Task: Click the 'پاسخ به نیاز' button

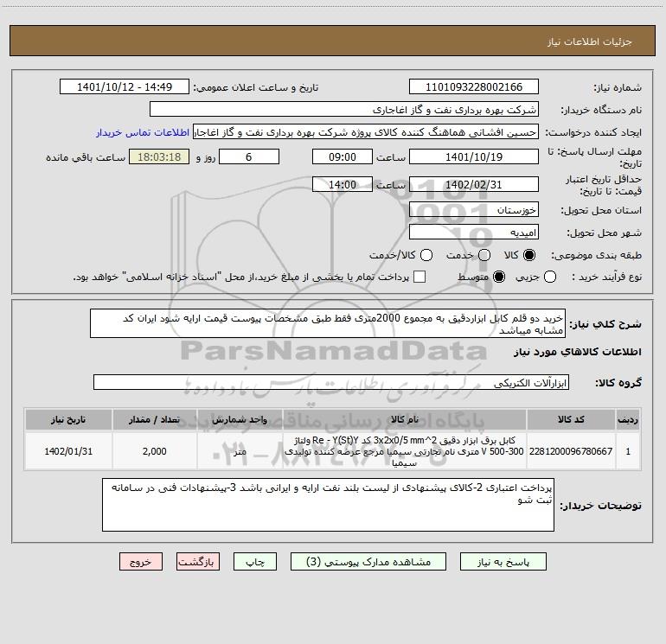Action: pyautogui.click(x=503, y=561)
